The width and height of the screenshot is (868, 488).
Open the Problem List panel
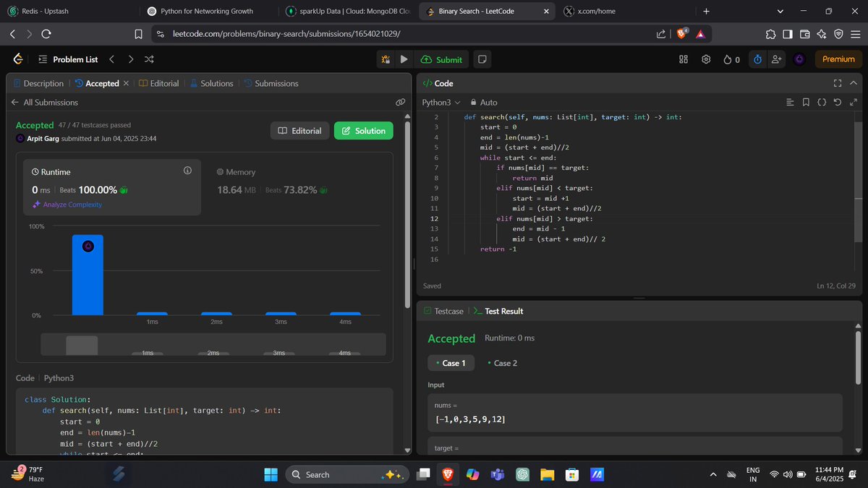(67, 59)
